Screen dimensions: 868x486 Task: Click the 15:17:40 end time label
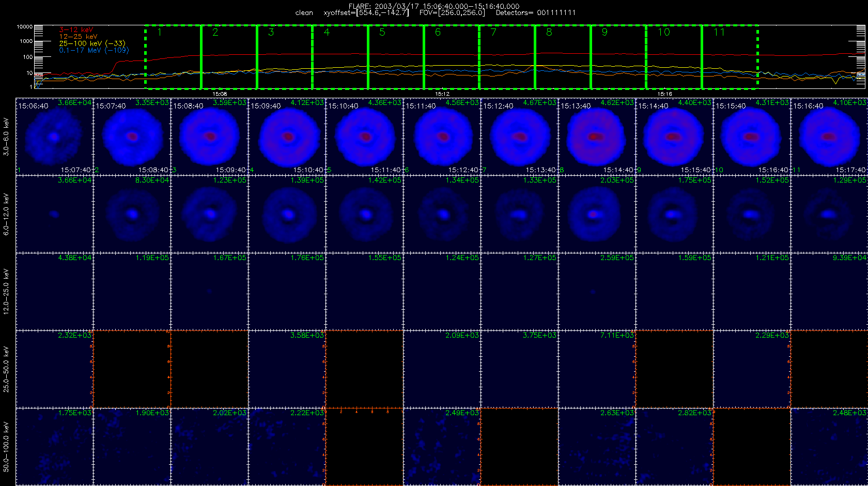pos(850,170)
